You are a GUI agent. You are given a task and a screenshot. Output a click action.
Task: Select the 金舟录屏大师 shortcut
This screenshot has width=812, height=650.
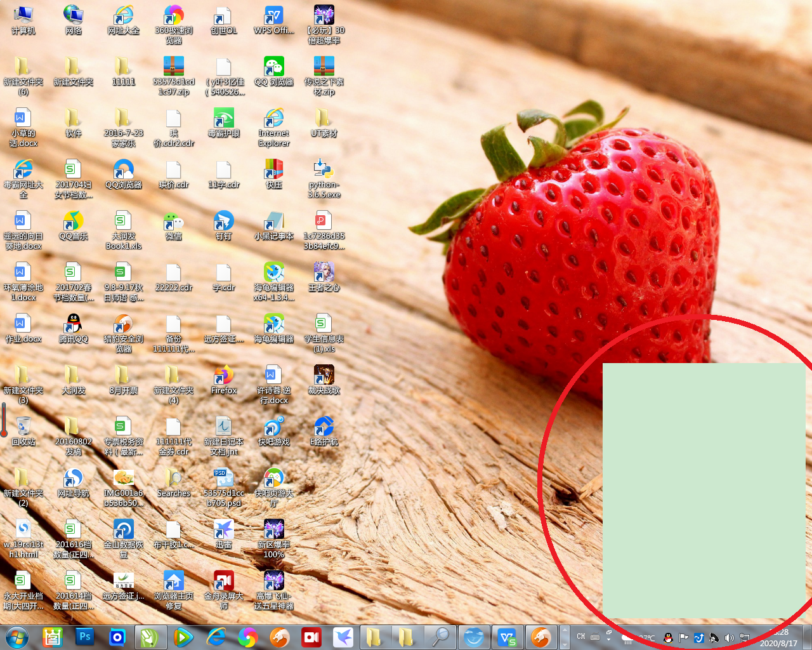[224, 590]
